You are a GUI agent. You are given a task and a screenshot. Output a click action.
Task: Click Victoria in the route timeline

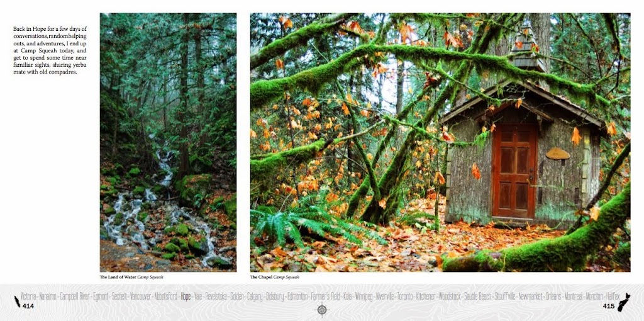(28, 296)
